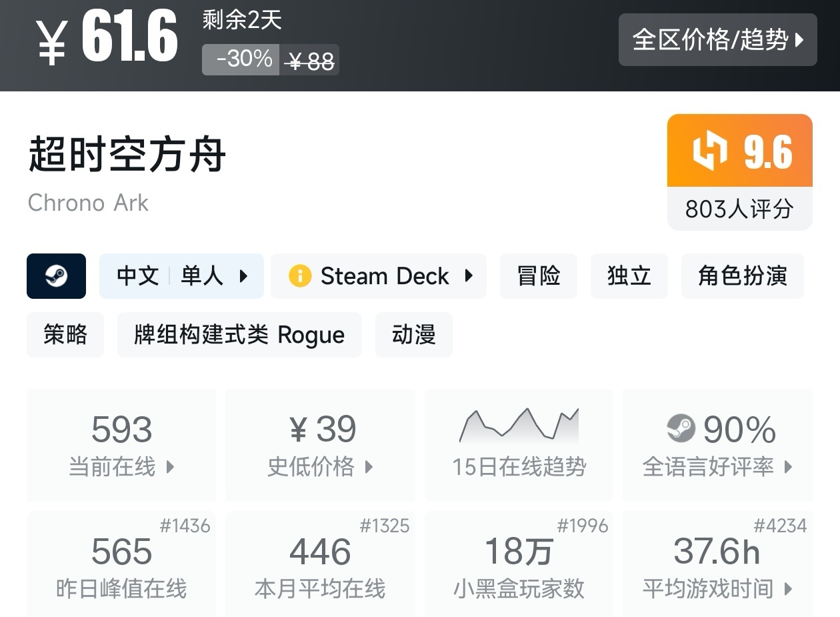Expand the 平均游戏时间 details arrow
This screenshot has height=617, width=840.
coord(788,589)
